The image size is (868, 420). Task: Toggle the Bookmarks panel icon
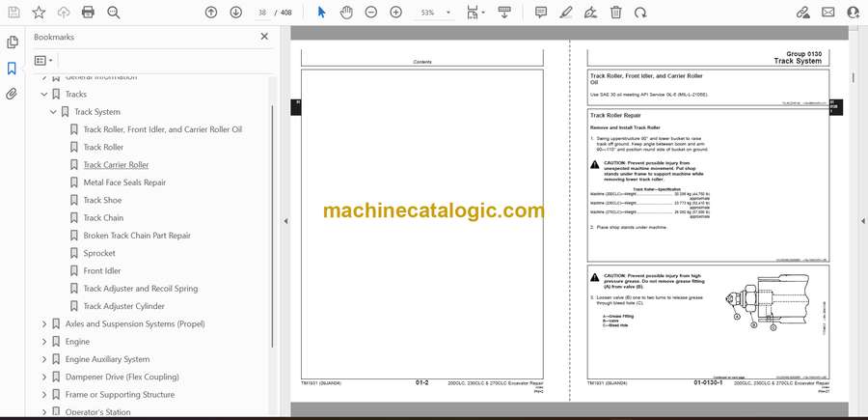point(12,69)
